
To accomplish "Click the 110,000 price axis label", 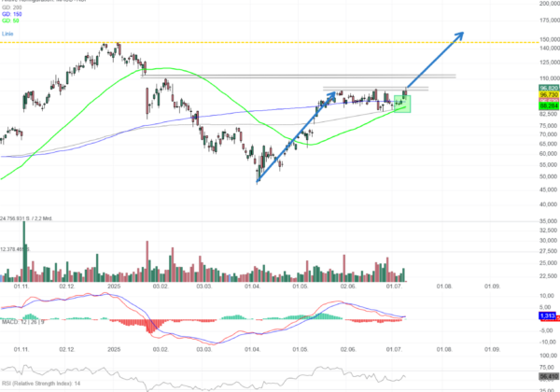I will (x=550, y=78).
